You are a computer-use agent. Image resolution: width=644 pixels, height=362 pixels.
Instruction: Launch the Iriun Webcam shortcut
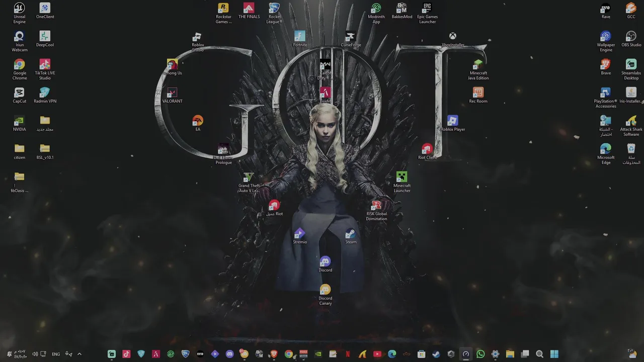coord(19,41)
